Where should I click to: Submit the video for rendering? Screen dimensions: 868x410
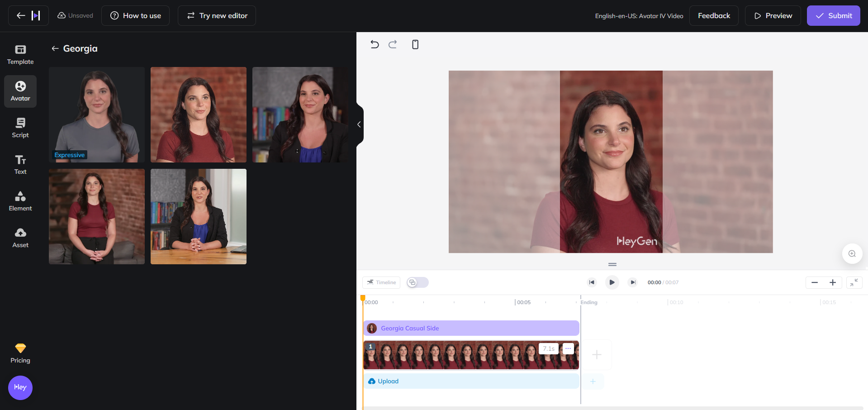click(x=833, y=15)
